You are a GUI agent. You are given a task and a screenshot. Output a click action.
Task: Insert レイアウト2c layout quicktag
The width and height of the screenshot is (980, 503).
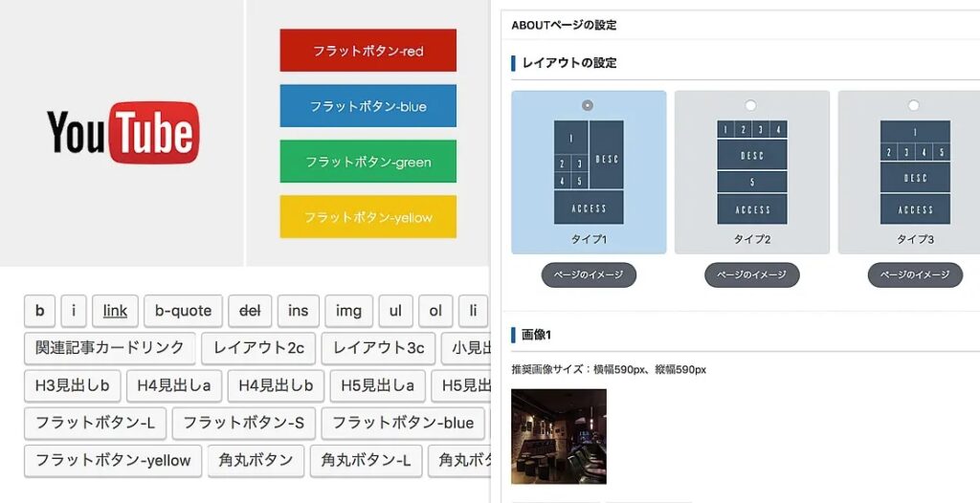258,349
